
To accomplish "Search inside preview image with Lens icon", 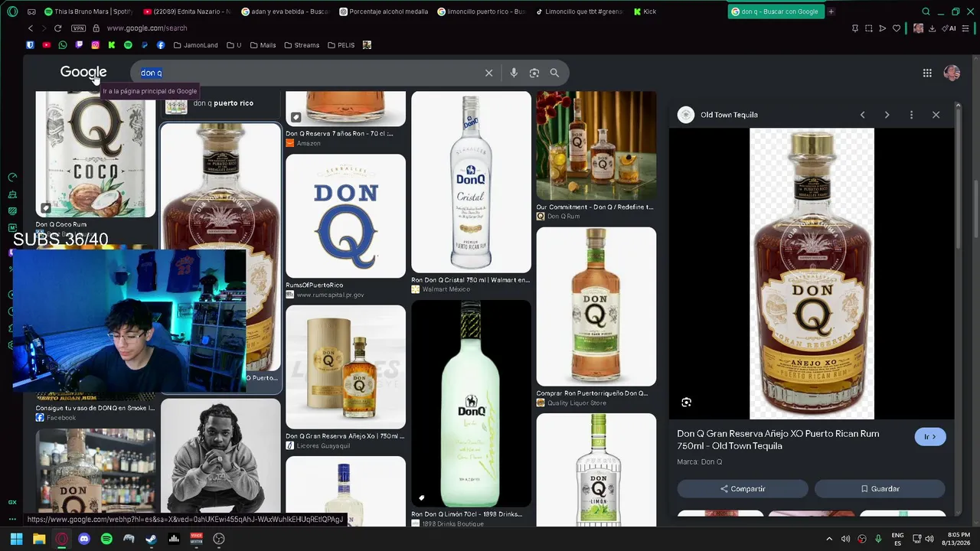I will [686, 403].
